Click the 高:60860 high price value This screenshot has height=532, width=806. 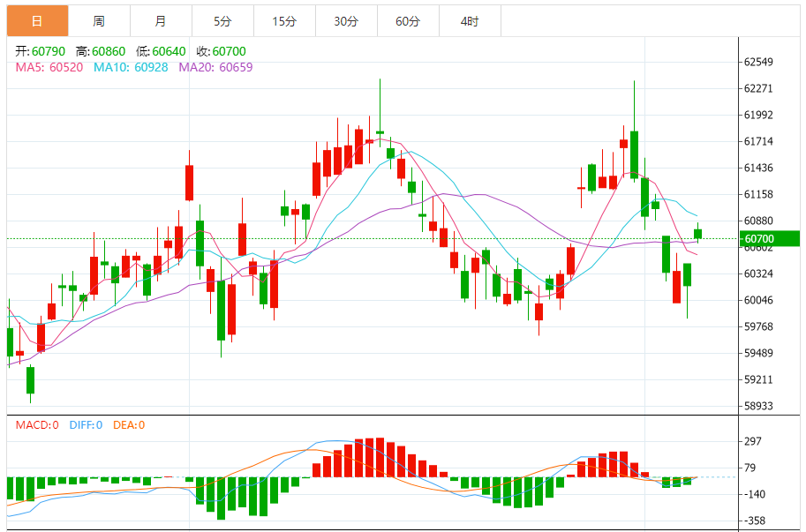click(101, 51)
